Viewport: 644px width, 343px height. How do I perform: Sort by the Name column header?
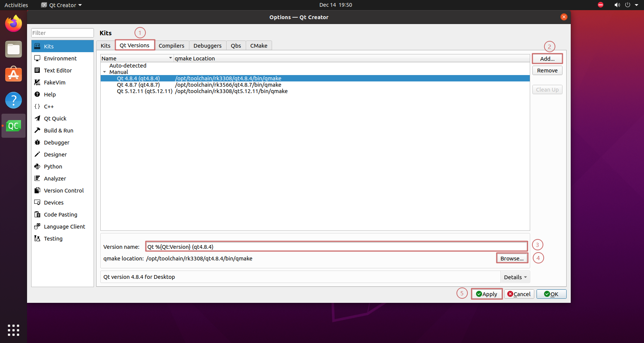pyautogui.click(x=136, y=59)
